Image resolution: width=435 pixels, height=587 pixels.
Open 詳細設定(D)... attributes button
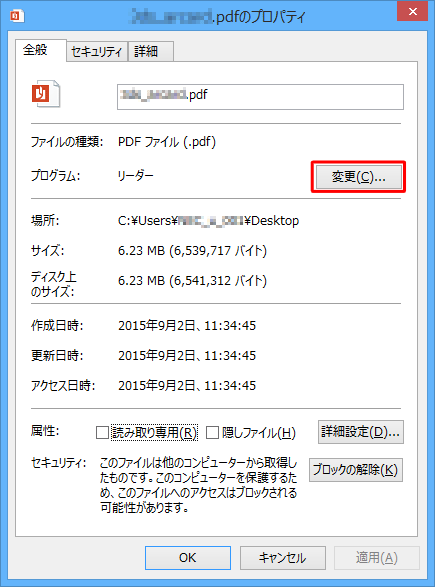(x=361, y=432)
